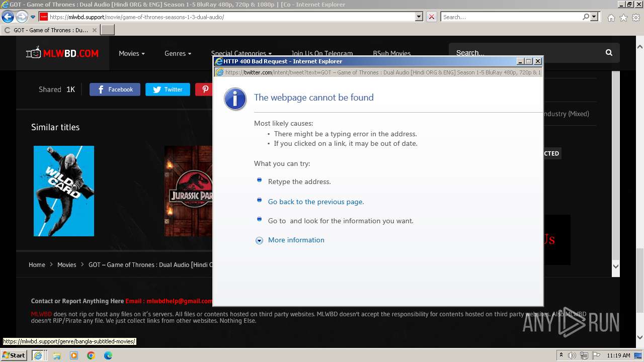Click Internet Explorer taskbar icon
Image resolution: width=644 pixels, height=362 pixels.
pos(38,355)
